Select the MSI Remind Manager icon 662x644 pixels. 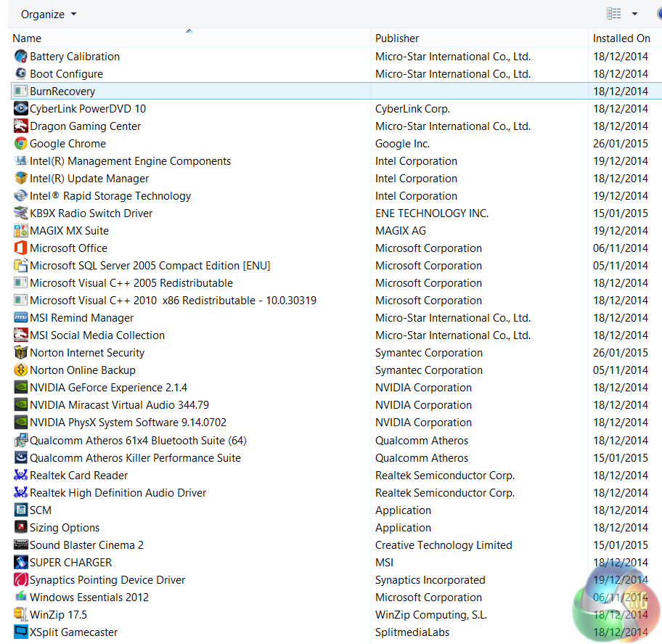21,318
